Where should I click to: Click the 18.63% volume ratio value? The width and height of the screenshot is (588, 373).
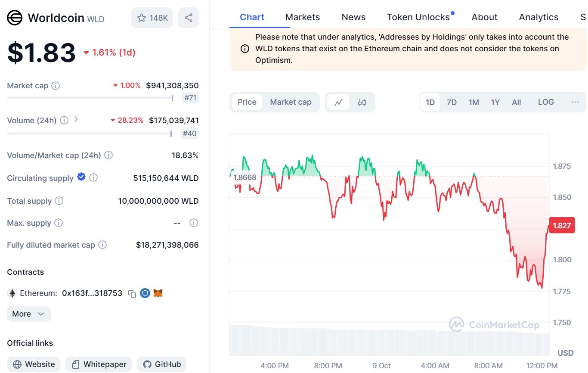point(185,155)
